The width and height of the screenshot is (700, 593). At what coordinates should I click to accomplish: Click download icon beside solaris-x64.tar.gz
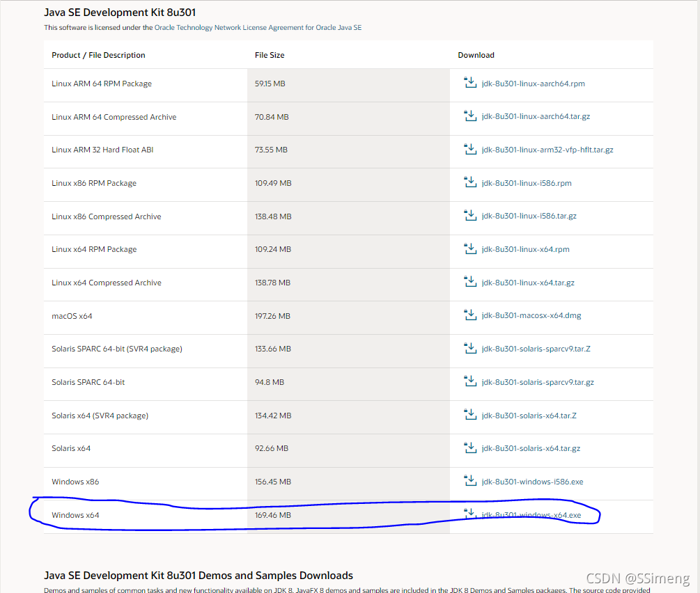(470, 448)
